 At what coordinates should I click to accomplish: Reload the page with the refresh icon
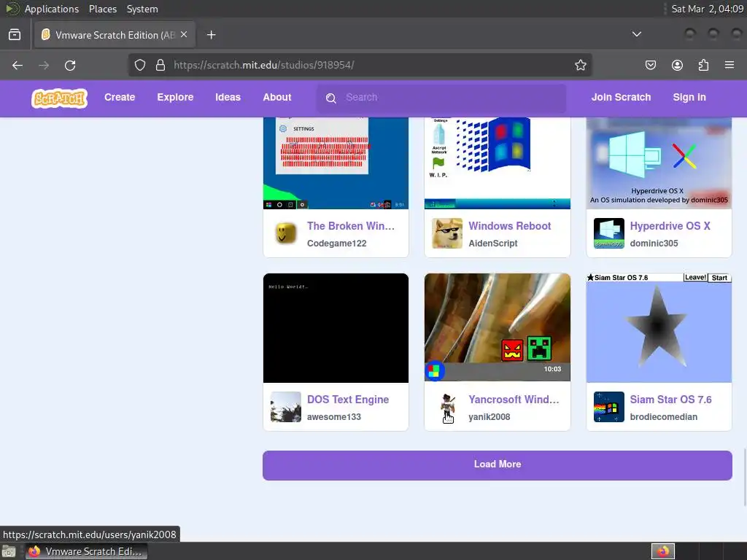tap(70, 65)
